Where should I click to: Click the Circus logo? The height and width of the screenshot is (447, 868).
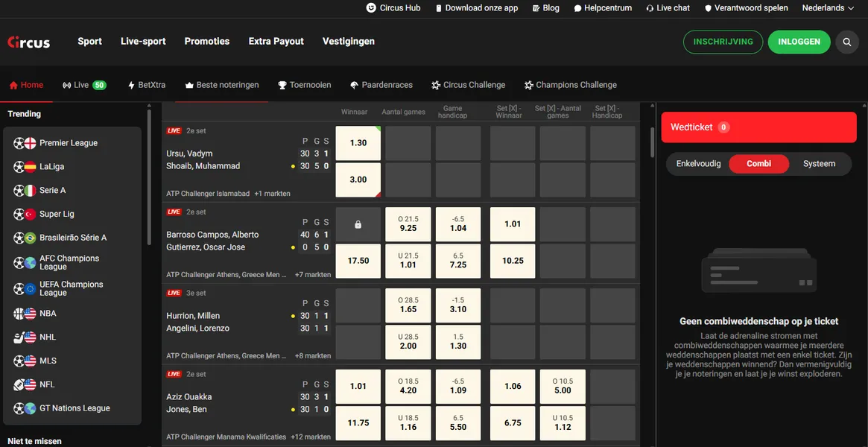click(x=29, y=42)
